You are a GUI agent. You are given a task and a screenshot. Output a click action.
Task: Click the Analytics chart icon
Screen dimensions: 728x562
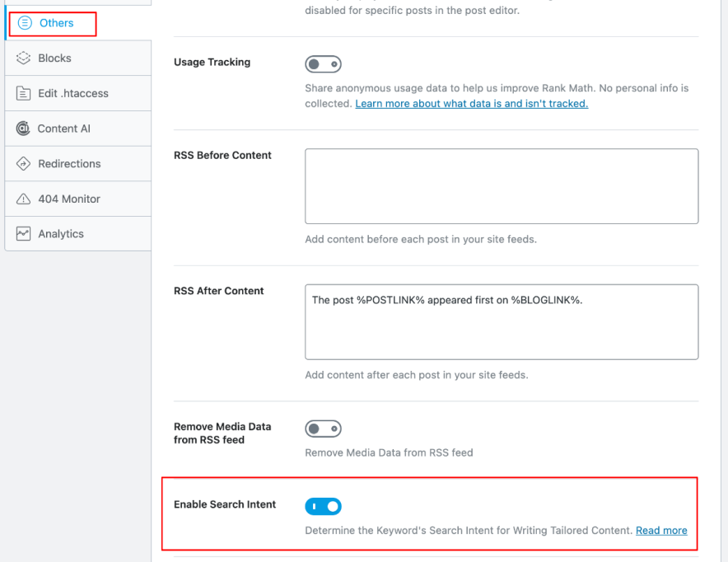22,233
